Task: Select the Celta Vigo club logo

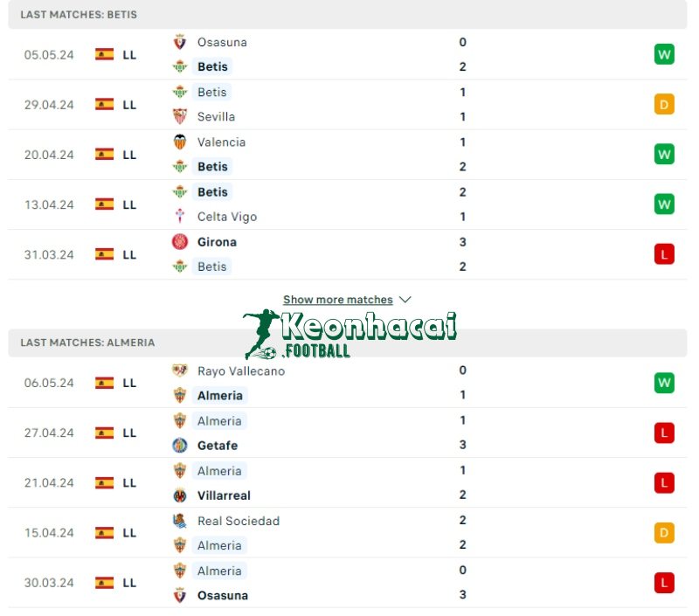Action: point(182,216)
